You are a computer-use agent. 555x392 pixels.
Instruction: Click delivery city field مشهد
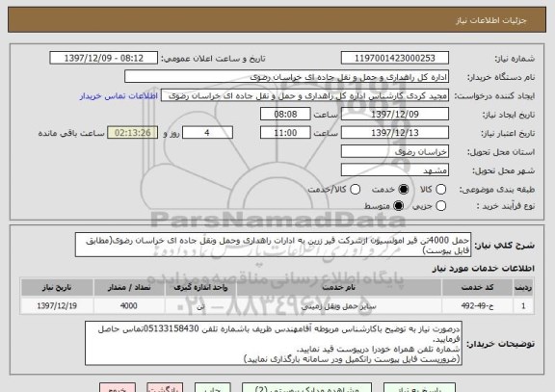[395, 170]
